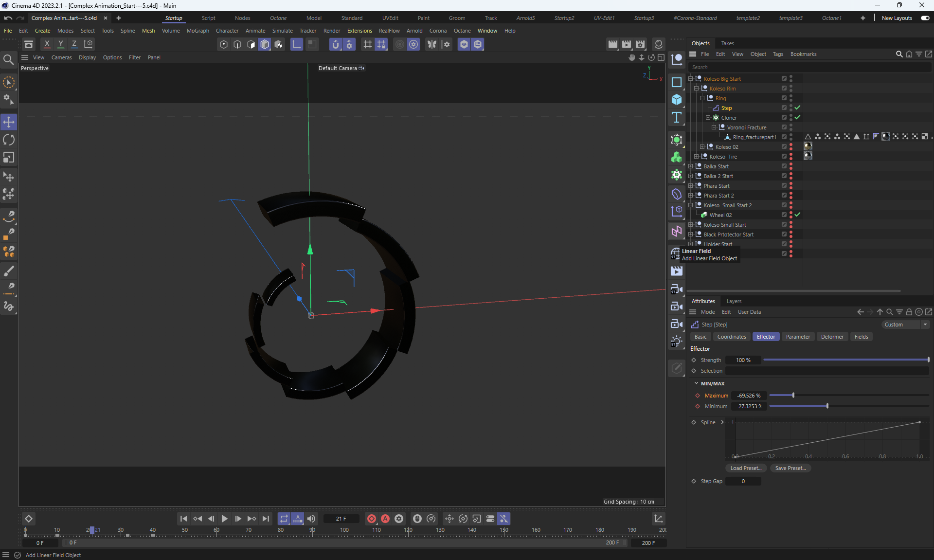Switch the New Layouts toggle

tap(925, 18)
